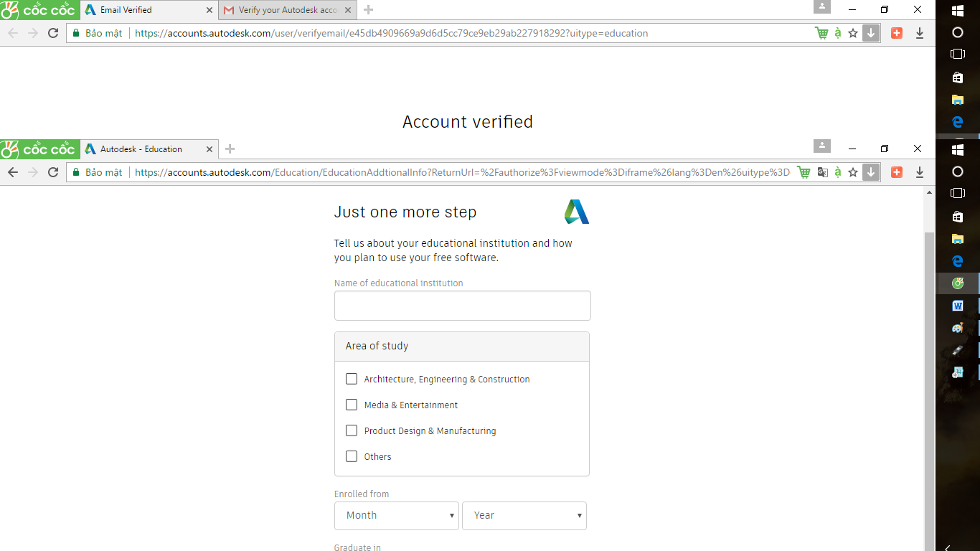This screenshot has height=551, width=980.
Task: Click shopping cart icon in Email Verified window
Action: (x=821, y=33)
